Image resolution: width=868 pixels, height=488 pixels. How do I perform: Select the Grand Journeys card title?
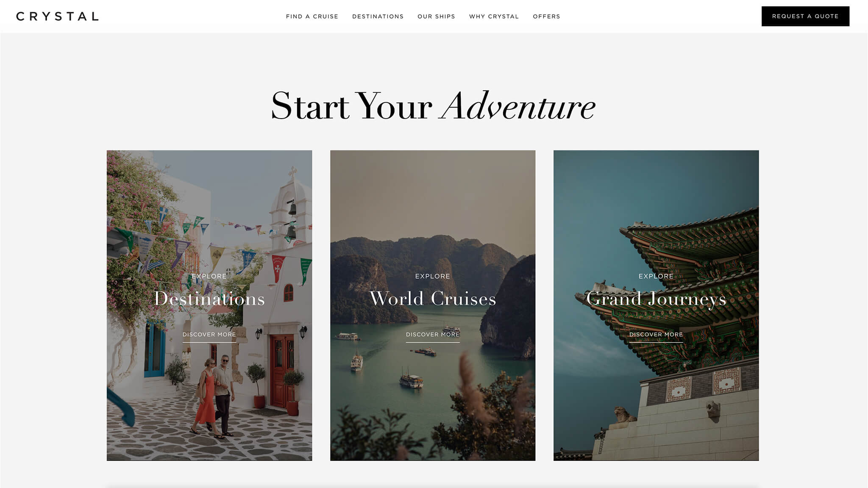click(x=656, y=299)
